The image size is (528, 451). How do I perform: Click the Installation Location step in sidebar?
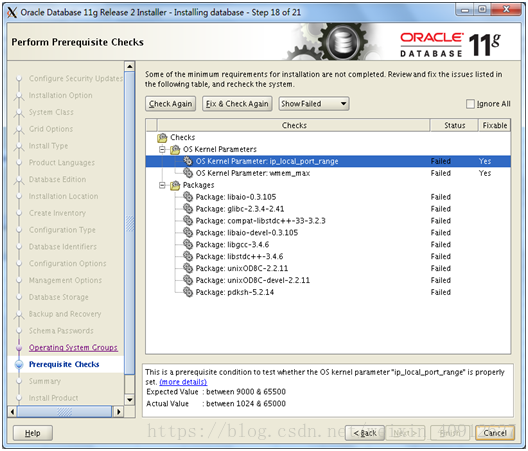click(63, 196)
